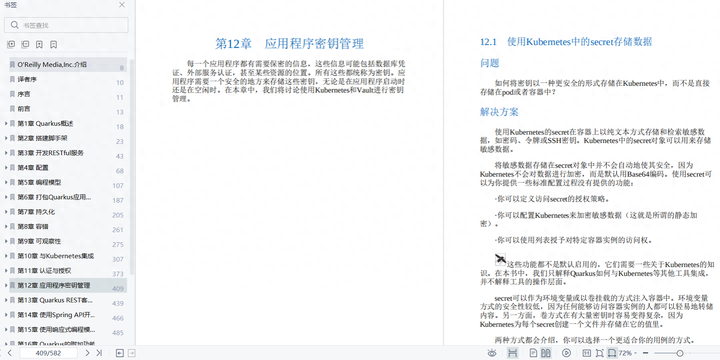Click the magnifier icon in bookmark search
The image size is (720, 360).
[15, 25]
